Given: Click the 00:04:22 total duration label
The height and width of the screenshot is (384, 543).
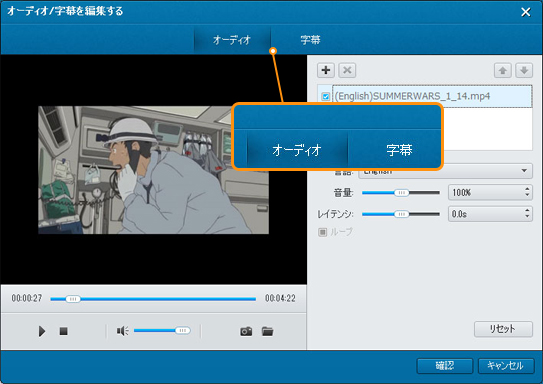Looking at the screenshot, I should tap(280, 298).
